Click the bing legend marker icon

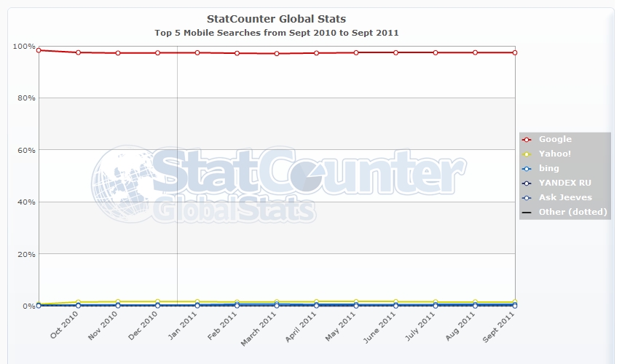[527, 168]
